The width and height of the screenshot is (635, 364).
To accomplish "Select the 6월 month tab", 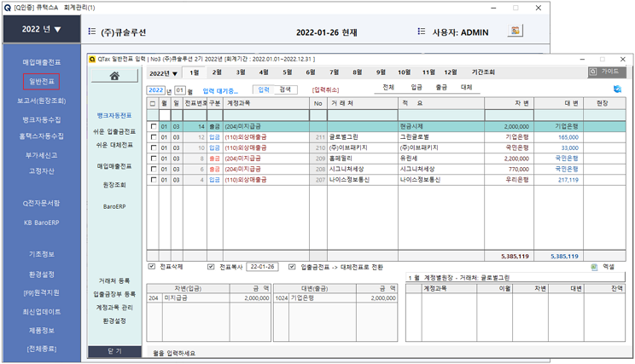I will (x=311, y=72).
